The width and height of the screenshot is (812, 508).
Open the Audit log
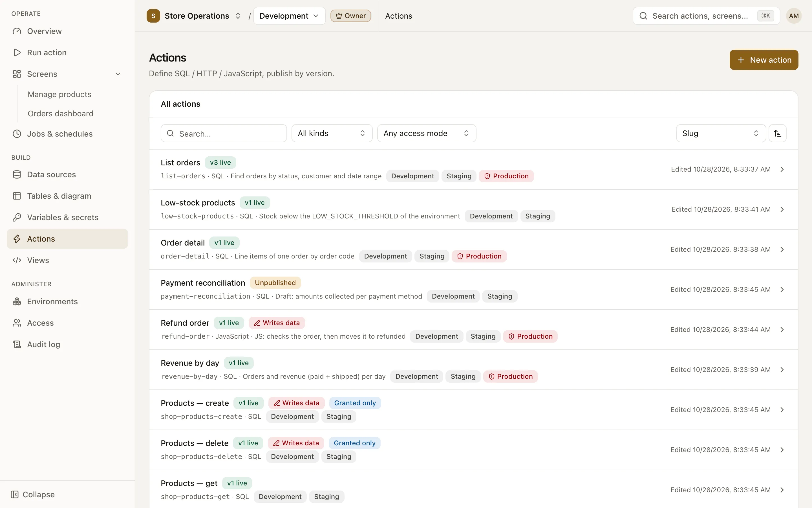tap(67, 344)
